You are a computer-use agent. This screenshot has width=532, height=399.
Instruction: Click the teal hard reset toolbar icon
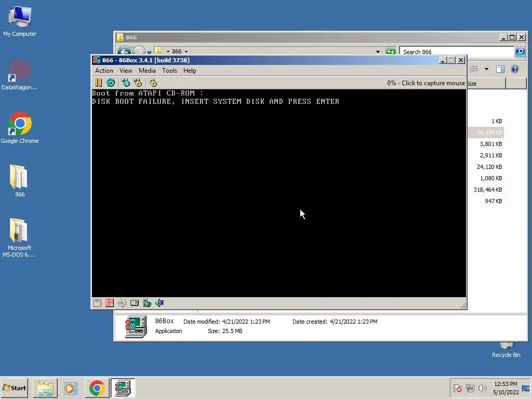[111, 83]
